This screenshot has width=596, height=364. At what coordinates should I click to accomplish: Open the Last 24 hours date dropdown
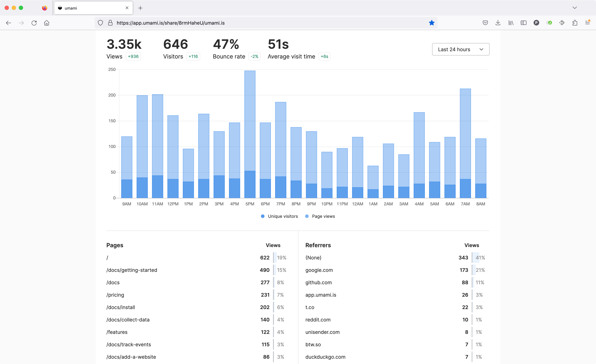point(460,49)
